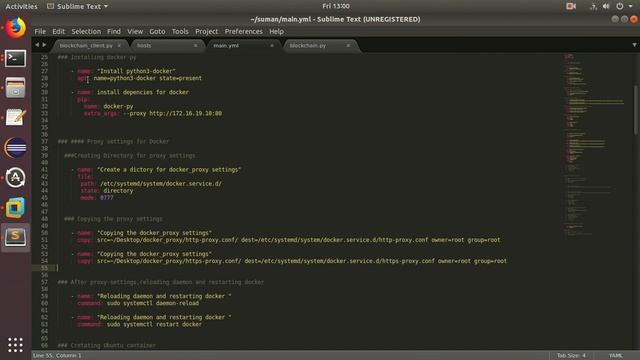Click src path http-proxy.conf on line 51
Image resolution: width=640 pixels, height=360 pixels.
(167, 240)
